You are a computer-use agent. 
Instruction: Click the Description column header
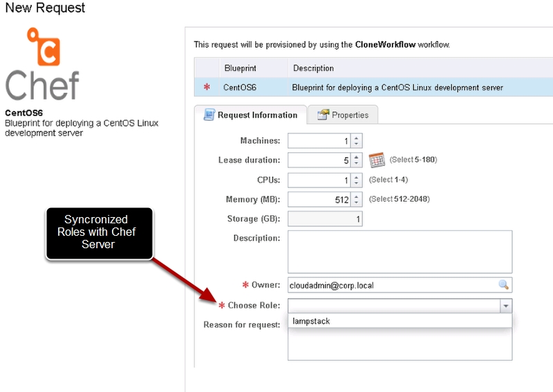point(313,68)
